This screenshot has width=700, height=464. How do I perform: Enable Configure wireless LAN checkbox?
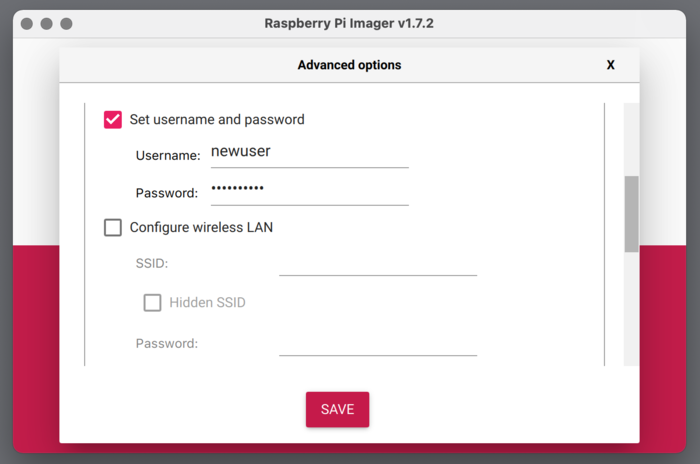click(112, 227)
